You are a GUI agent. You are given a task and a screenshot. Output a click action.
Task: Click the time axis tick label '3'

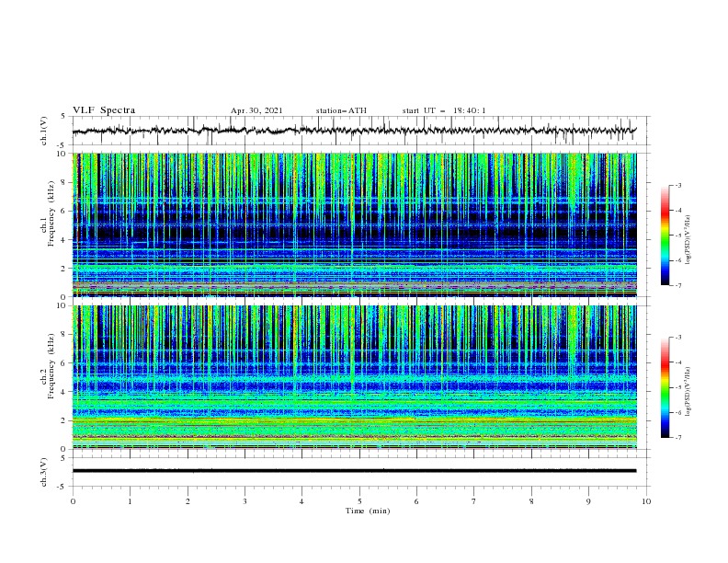coord(245,501)
